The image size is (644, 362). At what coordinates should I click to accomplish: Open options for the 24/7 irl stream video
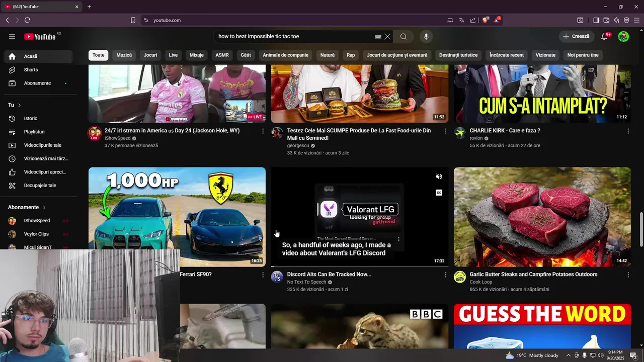tap(263, 131)
